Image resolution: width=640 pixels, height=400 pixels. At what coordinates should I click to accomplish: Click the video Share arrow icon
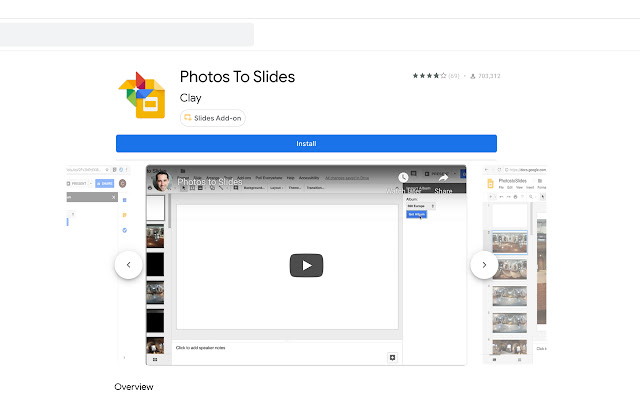[x=443, y=178]
